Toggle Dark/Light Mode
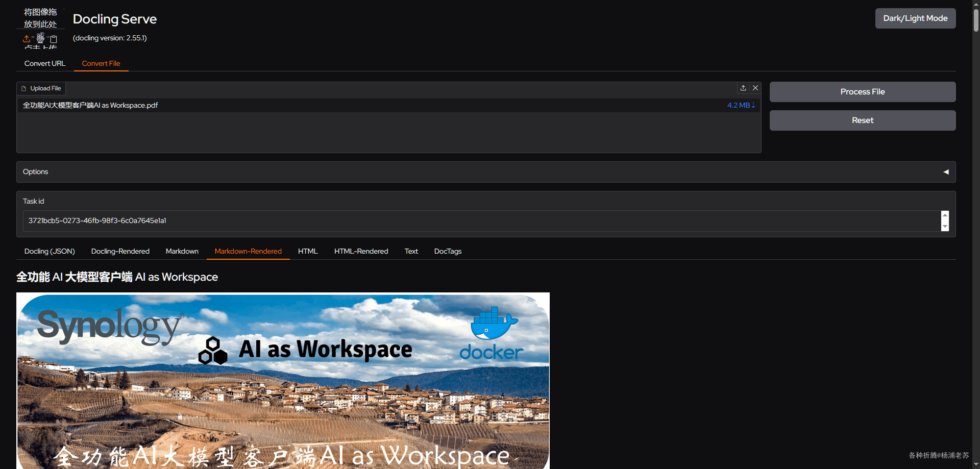The width and height of the screenshot is (980, 469). pyautogui.click(x=916, y=18)
